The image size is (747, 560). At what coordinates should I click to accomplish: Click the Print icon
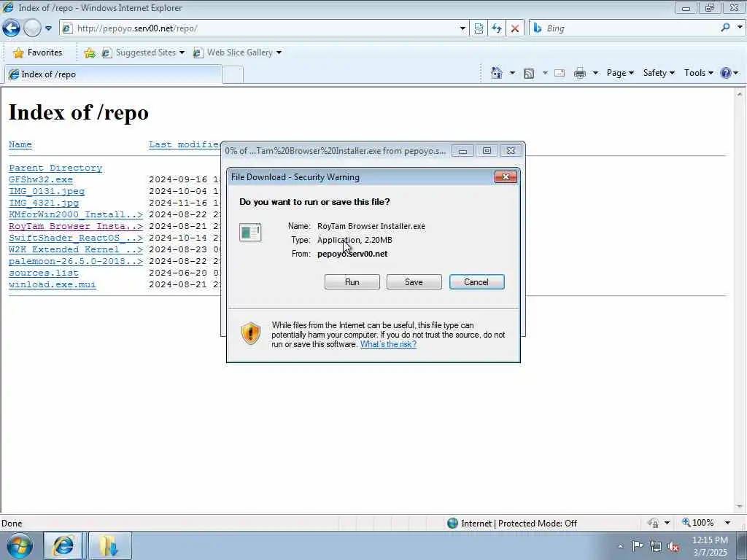click(x=580, y=73)
